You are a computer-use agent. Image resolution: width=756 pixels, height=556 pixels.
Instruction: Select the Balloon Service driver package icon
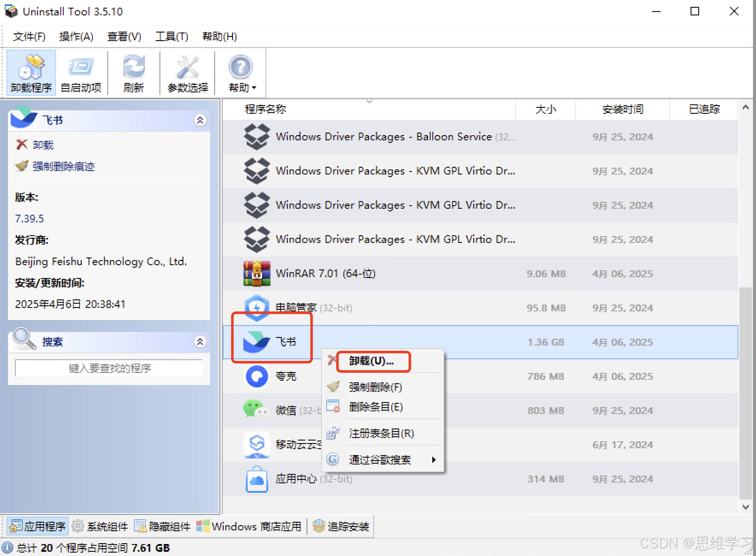[x=257, y=136]
